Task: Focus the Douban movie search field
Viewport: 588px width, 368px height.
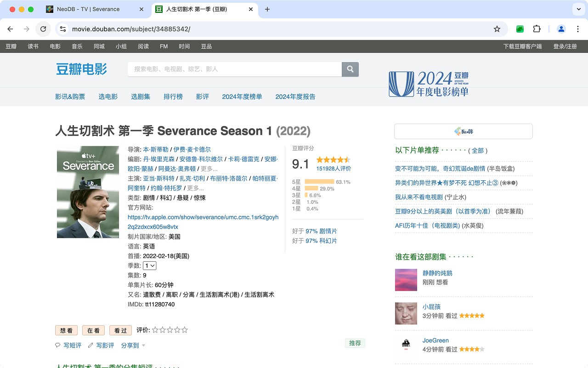Action: click(234, 69)
